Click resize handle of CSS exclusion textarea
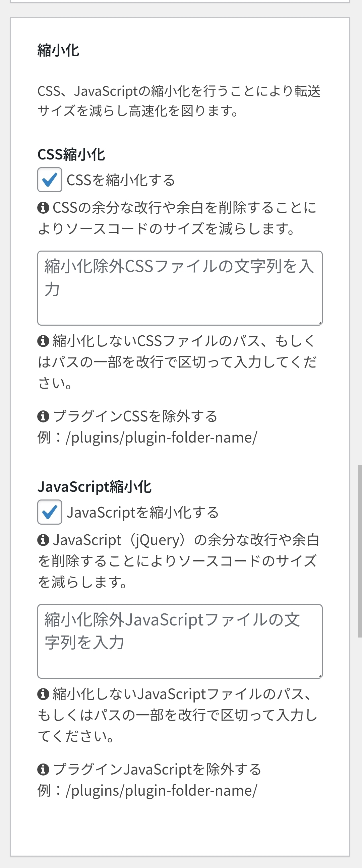Image resolution: width=362 pixels, height=868 pixels. [320, 323]
